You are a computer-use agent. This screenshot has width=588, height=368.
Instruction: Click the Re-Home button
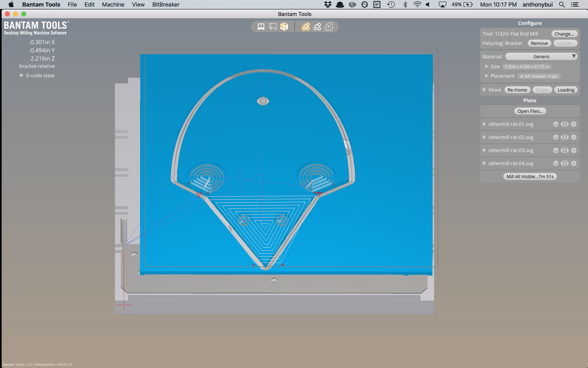point(517,90)
